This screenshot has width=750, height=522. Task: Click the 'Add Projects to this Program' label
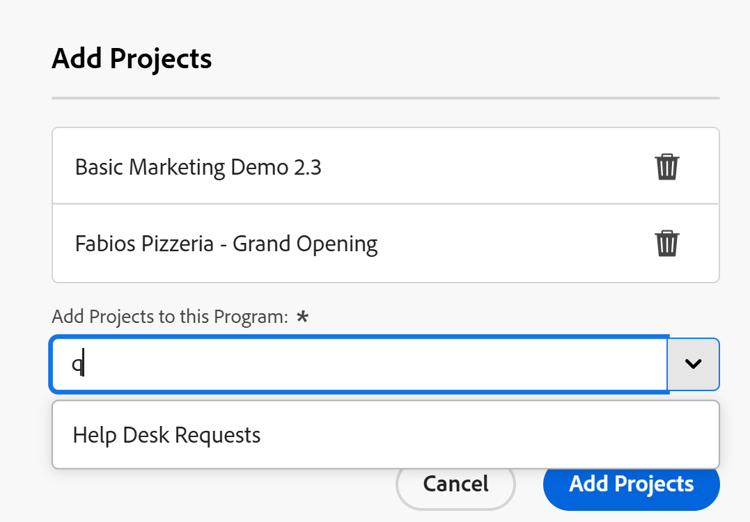click(170, 317)
